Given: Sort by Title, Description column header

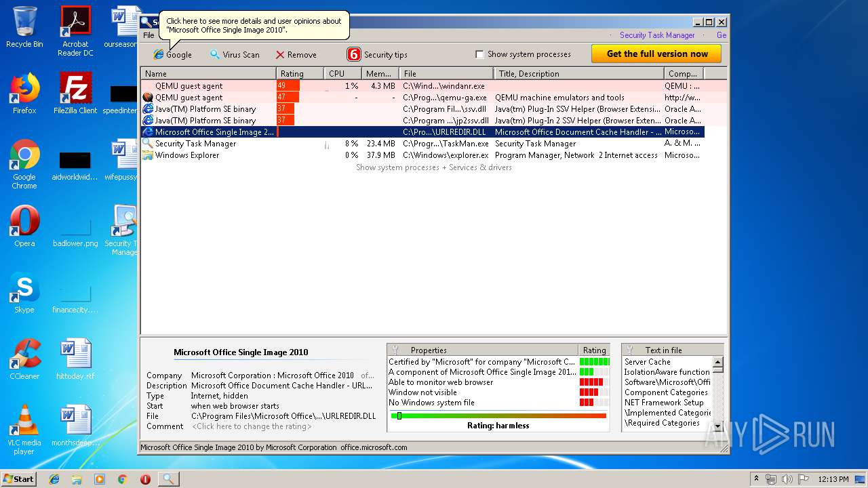Looking at the screenshot, I should tap(579, 73).
